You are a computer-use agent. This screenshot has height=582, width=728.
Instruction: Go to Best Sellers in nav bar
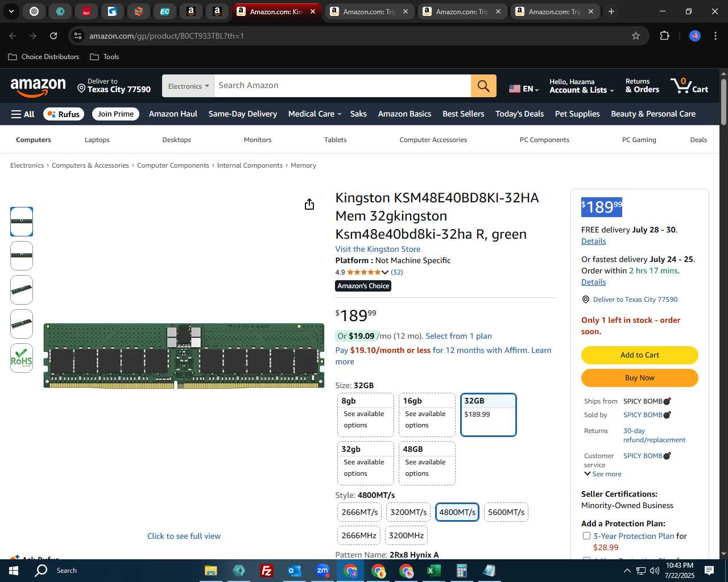[x=464, y=114]
